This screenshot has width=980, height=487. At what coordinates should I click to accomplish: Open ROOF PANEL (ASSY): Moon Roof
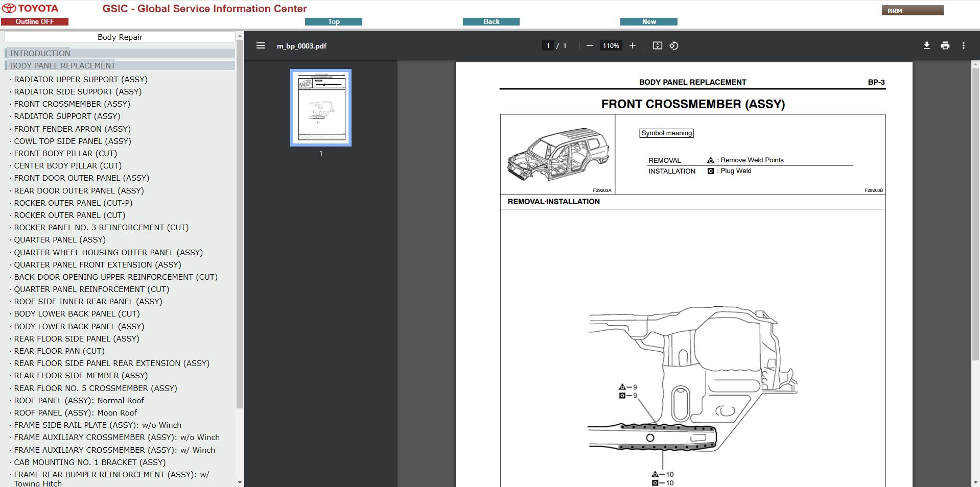pos(76,412)
